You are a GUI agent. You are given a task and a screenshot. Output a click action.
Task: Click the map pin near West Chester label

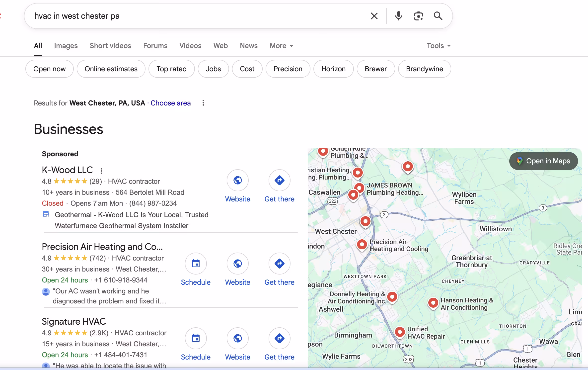pos(366,222)
